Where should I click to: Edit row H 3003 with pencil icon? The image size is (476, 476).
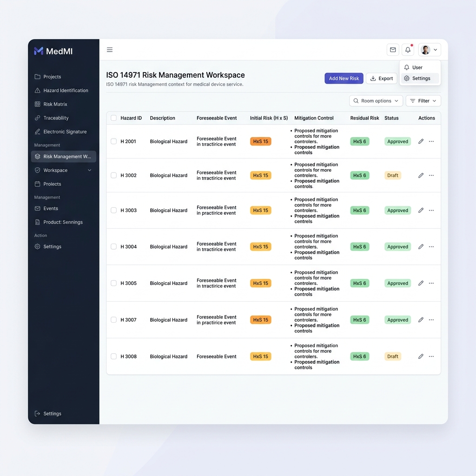point(421,211)
